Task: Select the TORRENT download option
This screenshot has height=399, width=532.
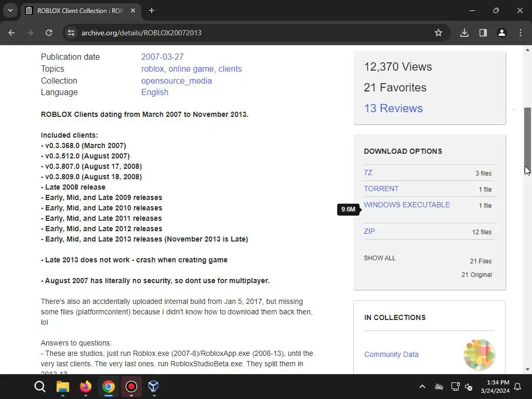Action: pyautogui.click(x=381, y=189)
